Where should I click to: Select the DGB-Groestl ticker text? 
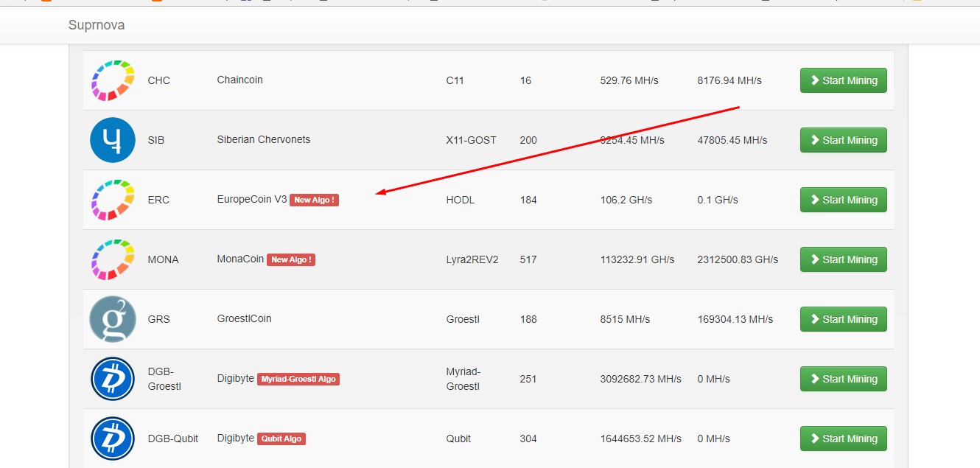(164, 379)
